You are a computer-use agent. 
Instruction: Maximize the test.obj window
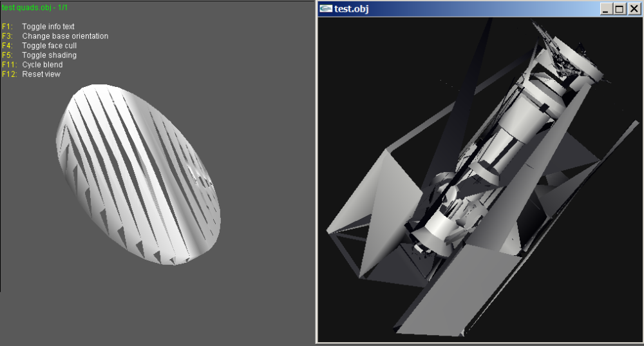point(620,9)
